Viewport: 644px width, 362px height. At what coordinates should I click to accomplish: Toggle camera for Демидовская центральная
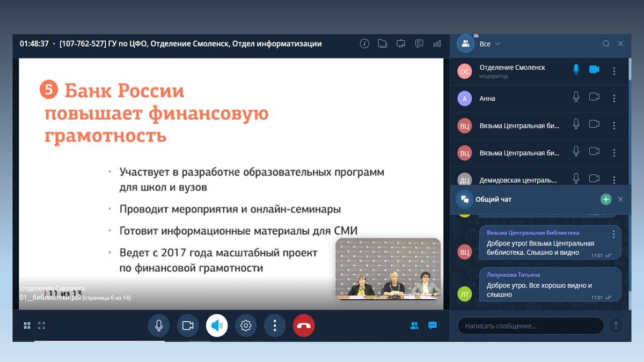pyautogui.click(x=594, y=178)
